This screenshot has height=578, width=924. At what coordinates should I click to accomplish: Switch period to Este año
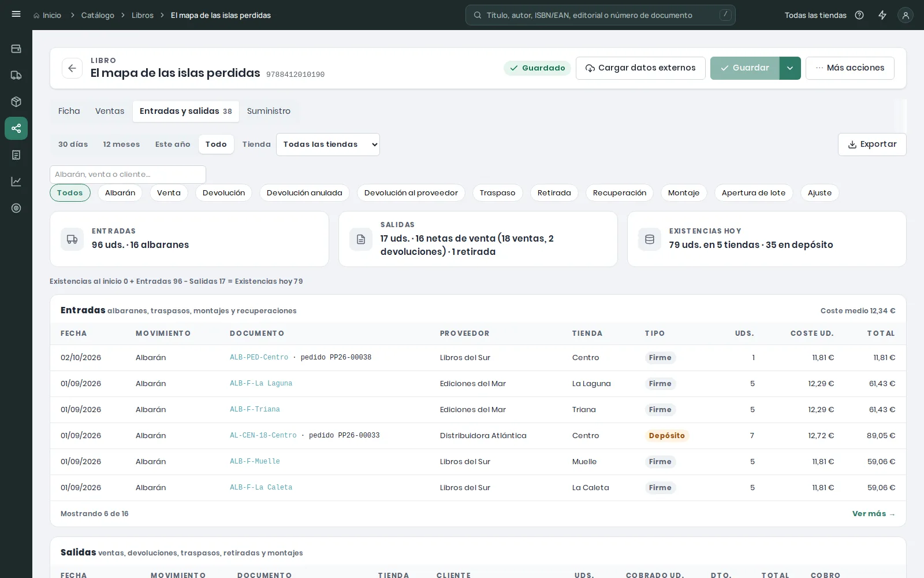[x=173, y=144]
